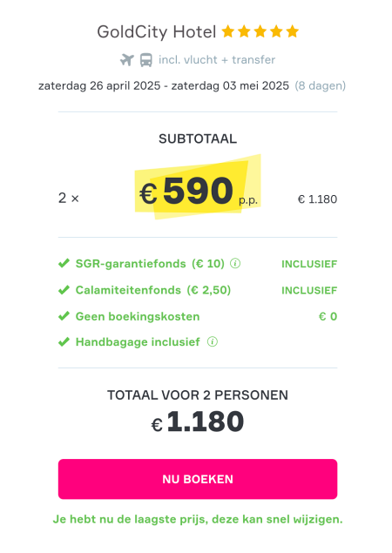392x553 pixels.
Task: Click the total price €1.180
Action: (198, 421)
